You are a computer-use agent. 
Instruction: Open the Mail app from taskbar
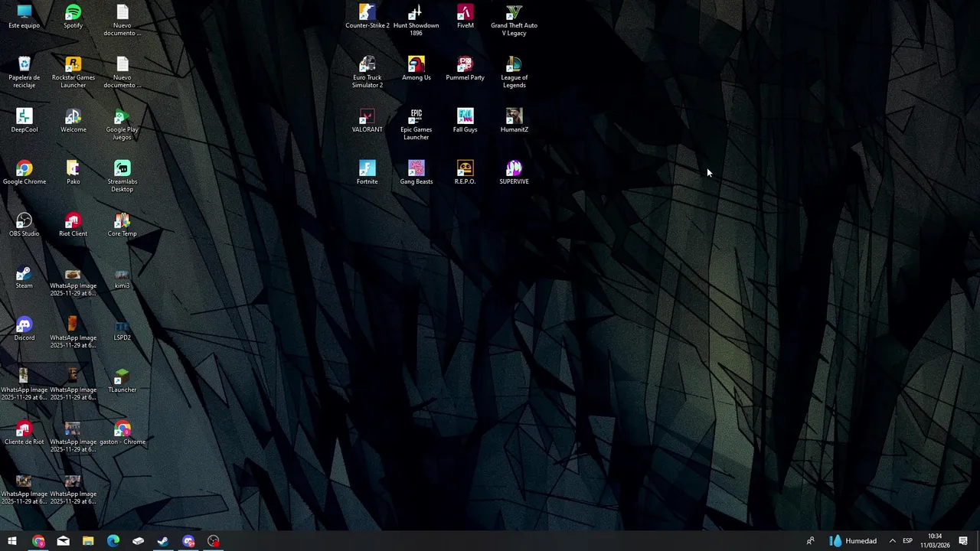pyautogui.click(x=64, y=541)
